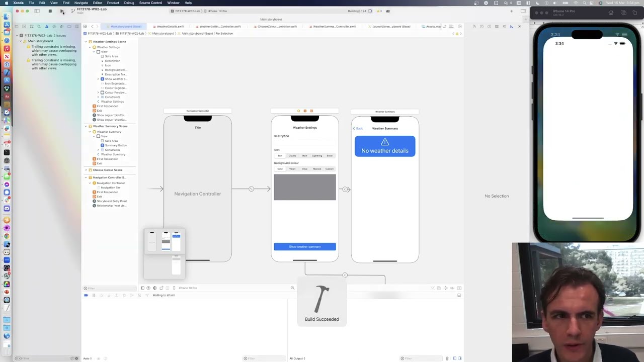Select the Clouds icon segment

pos(292,156)
